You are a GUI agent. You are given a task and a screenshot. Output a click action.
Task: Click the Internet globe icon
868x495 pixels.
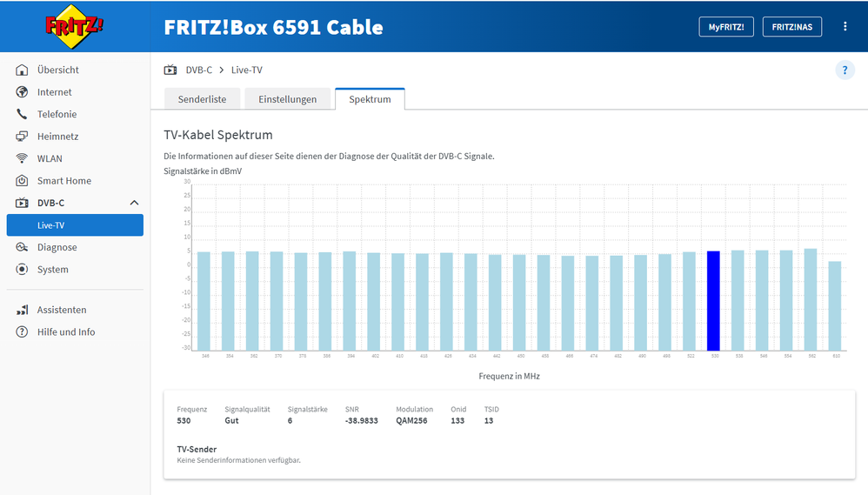(22, 92)
